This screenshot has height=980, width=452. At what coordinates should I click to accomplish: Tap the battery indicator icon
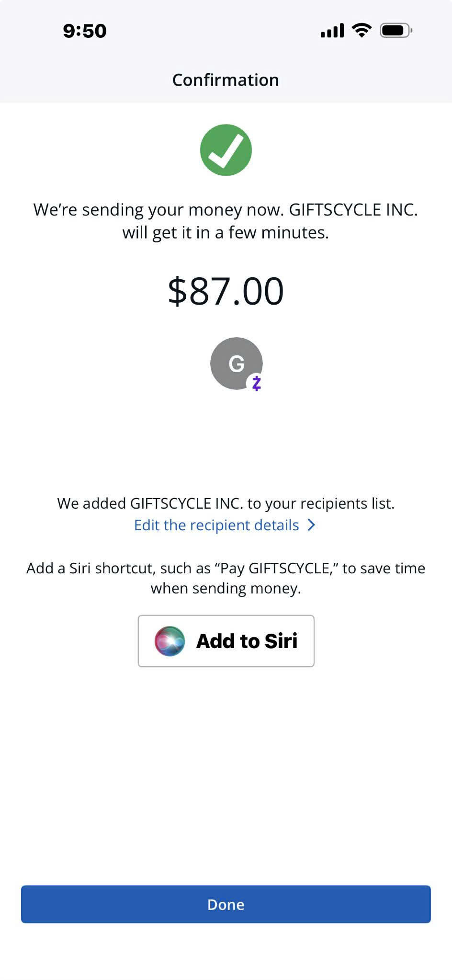(395, 31)
